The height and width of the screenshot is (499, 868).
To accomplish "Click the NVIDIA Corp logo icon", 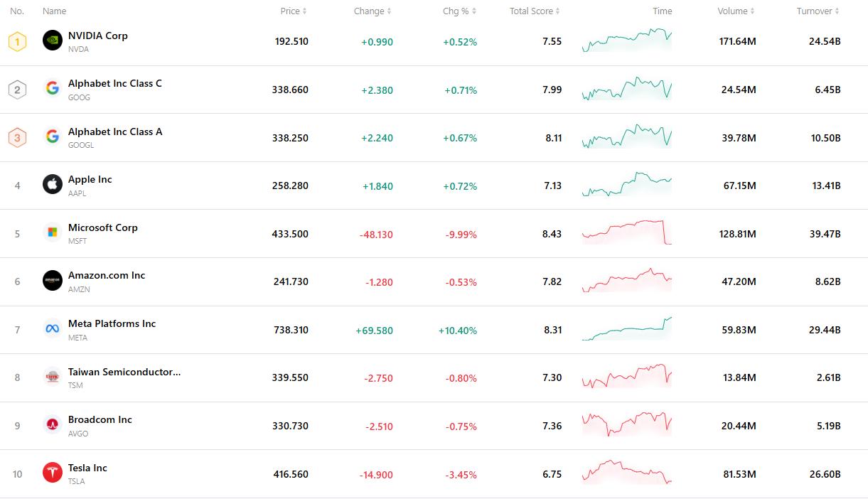I will [x=53, y=41].
